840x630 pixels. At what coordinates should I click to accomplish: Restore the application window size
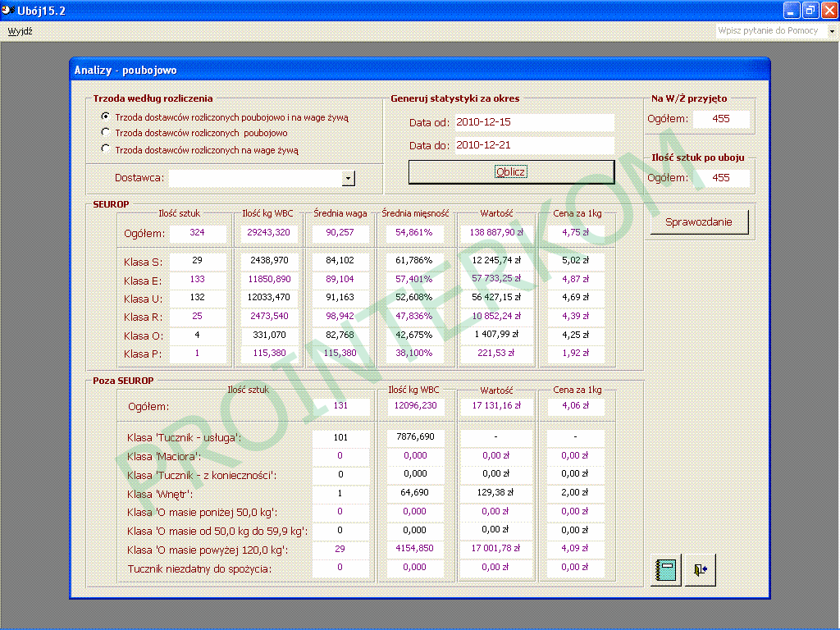point(810,10)
